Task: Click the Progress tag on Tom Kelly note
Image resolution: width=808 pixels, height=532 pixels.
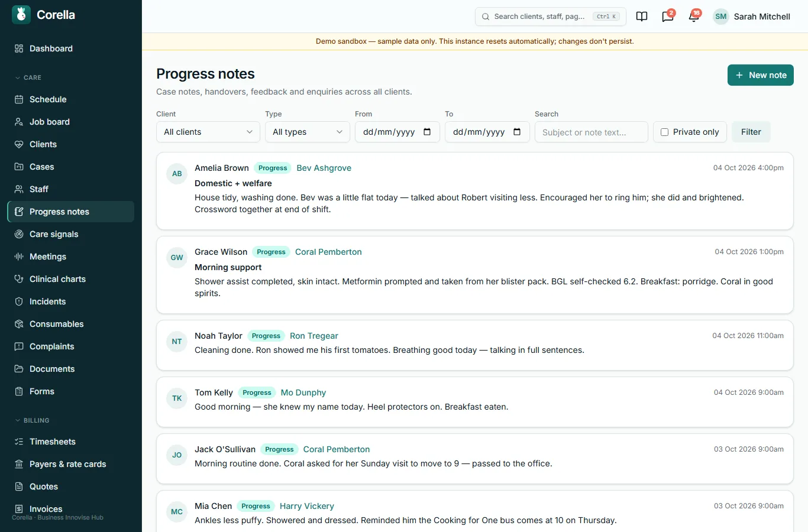Action: (257, 392)
